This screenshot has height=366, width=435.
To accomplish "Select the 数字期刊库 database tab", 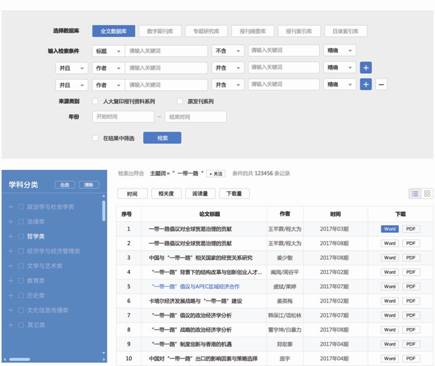I will (160, 31).
